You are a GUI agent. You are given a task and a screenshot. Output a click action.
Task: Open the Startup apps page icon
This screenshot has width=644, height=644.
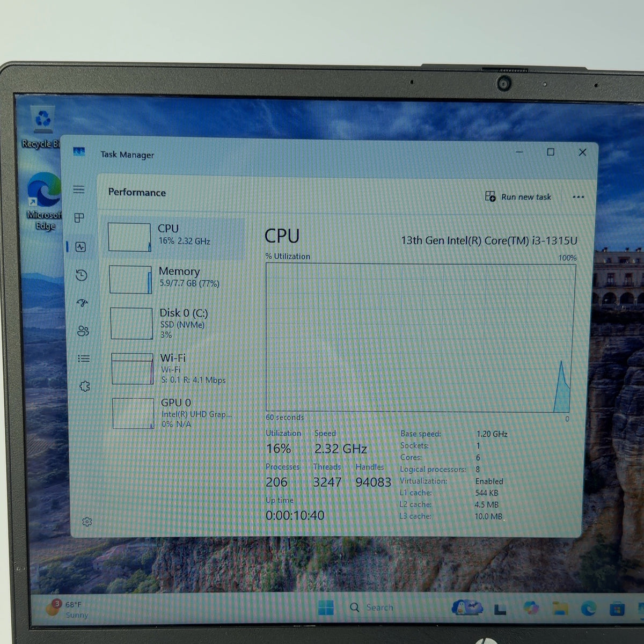(82, 303)
